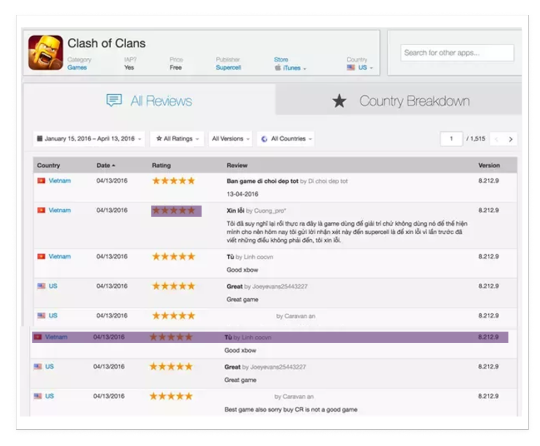This screenshot has width=540, height=446.
Task: Click the five-star rating in the 'Best game also sorry' row
Action: point(171,396)
